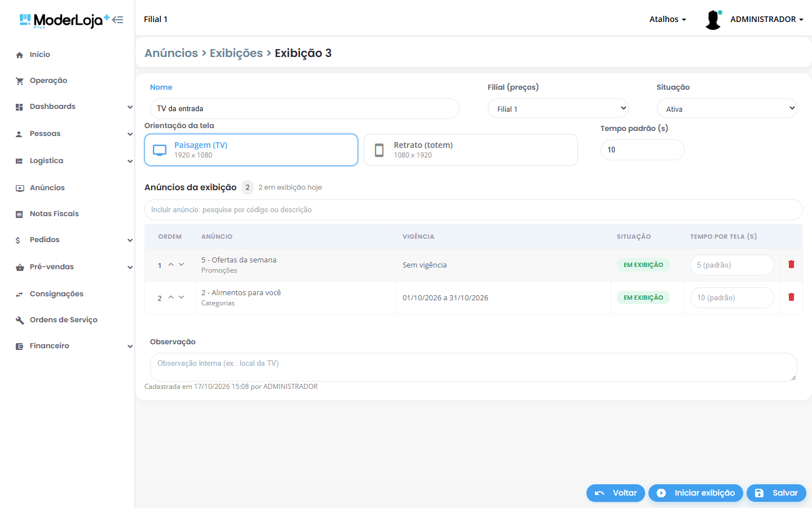Viewport: 812px width, 508px height.
Task: Click the Consignações swap icon
Action: coord(19,294)
